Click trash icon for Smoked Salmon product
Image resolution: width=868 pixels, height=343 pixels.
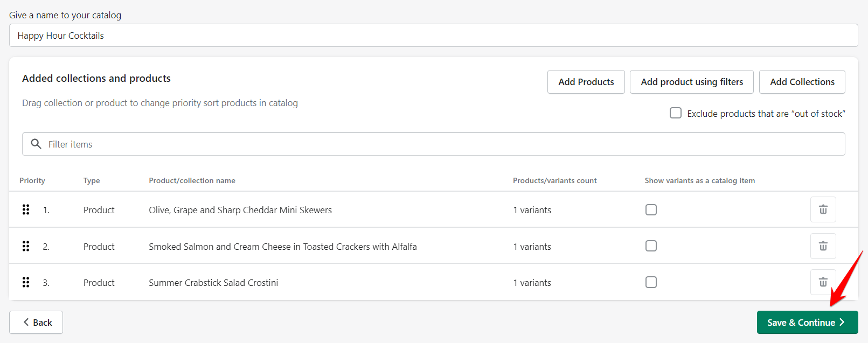coord(823,246)
